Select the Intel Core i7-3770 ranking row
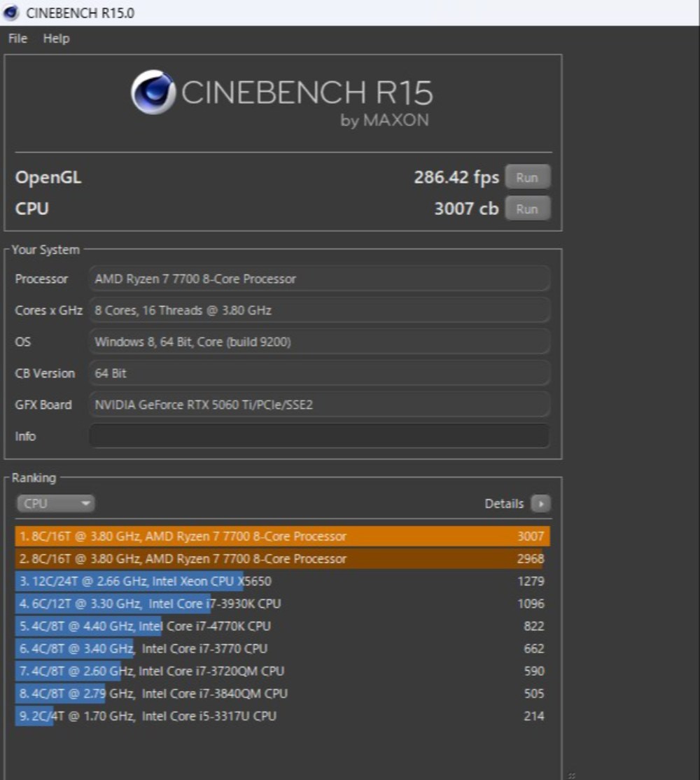Screen dimensions: 700x780 coord(282,648)
